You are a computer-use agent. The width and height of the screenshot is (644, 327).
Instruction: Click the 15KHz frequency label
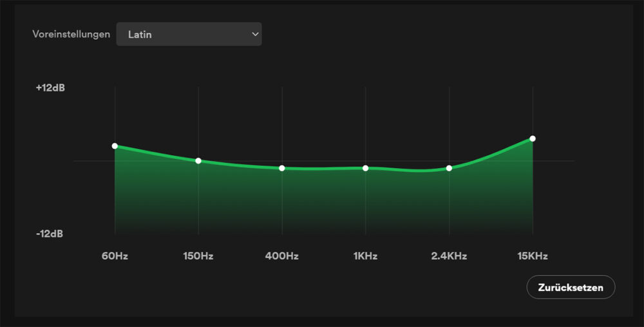pyautogui.click(x=533, y=256)
